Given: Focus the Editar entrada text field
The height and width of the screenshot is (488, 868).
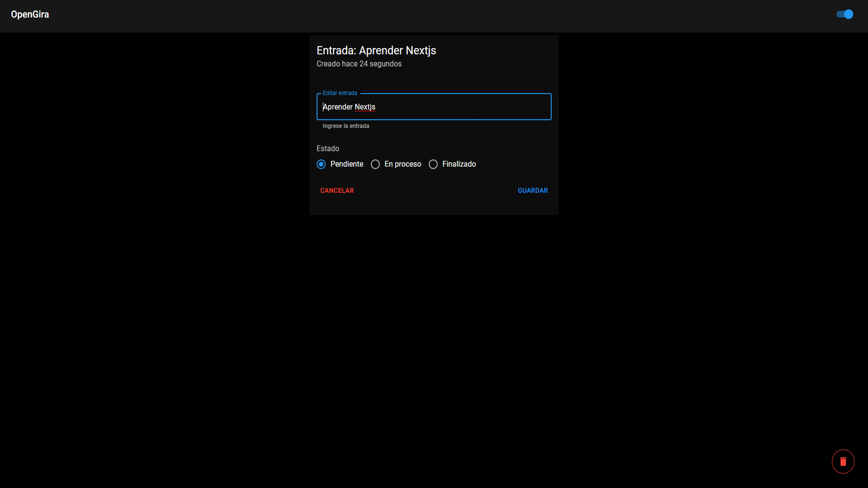Looking at the screenshot, I should pos(434,107).
